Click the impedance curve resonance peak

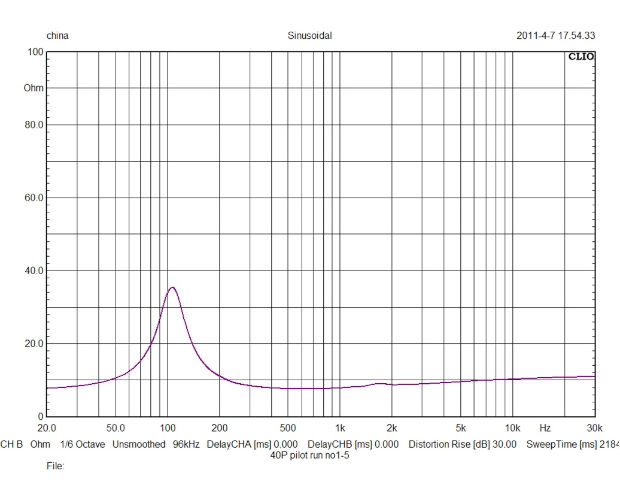172,288
